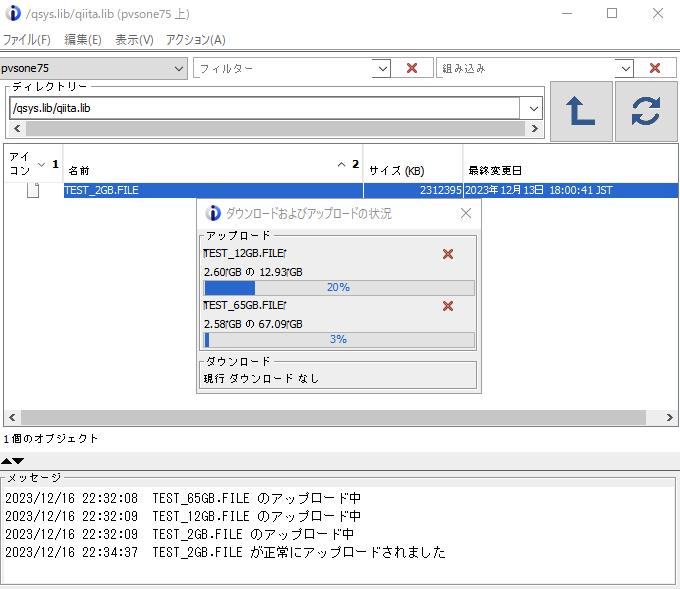Toggle the message pane collapse arrows
Viewport: 680px width, 589px height.
pyautogui.click(x=13, y=461)
